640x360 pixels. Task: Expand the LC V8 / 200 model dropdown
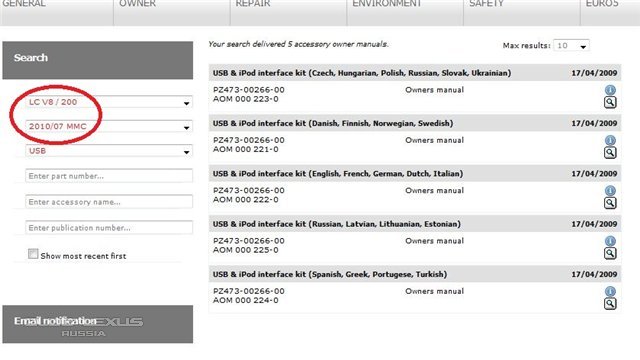click(x=109, y=102)
